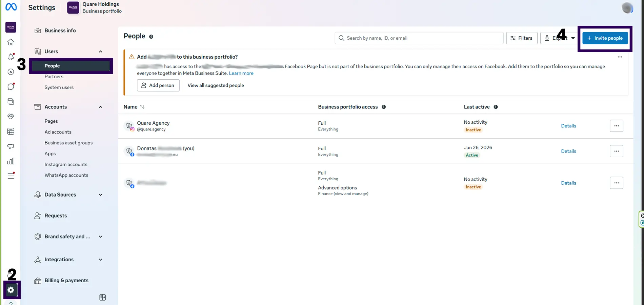Click the @quare.agency handle
Viewport: 644px width, 305px height.
click(151, 129)
